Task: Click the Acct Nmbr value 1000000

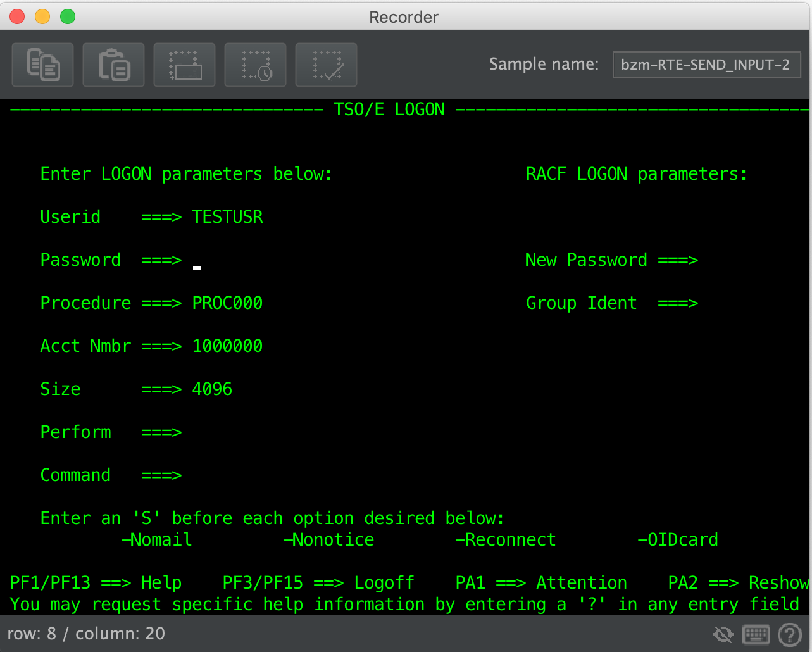Action: pos(227,346)
